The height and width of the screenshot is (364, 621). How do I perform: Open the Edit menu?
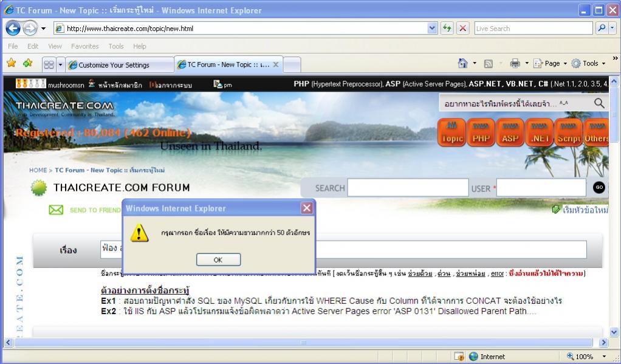(33, 46)
